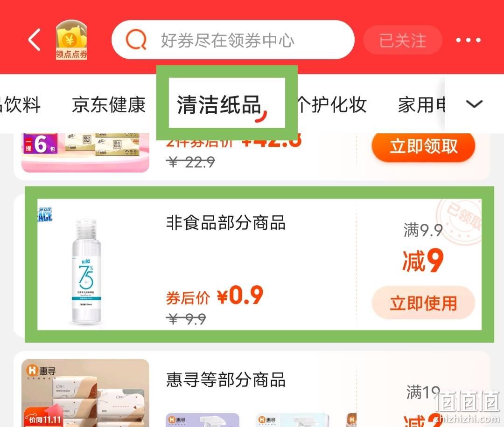Open the 领点点券 coupon icon
The width and height of the screenshot is (504, 427).
pos(71,40)
